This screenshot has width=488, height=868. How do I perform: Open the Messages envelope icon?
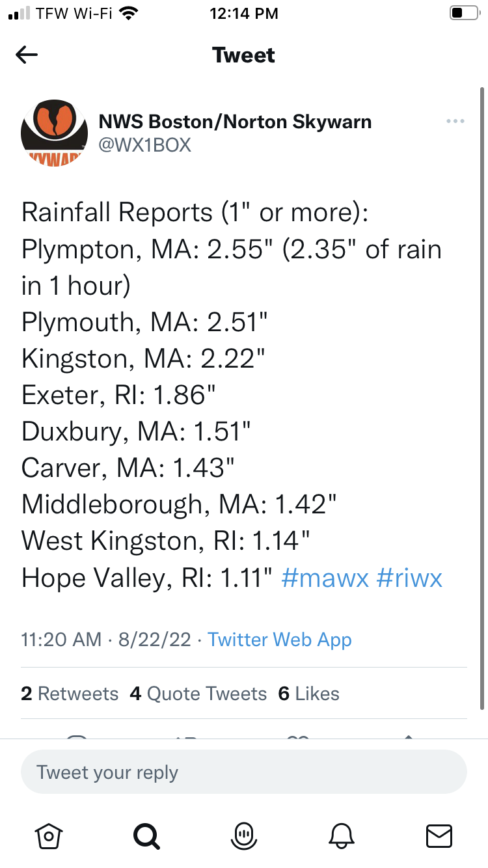[x=439, y=835]
